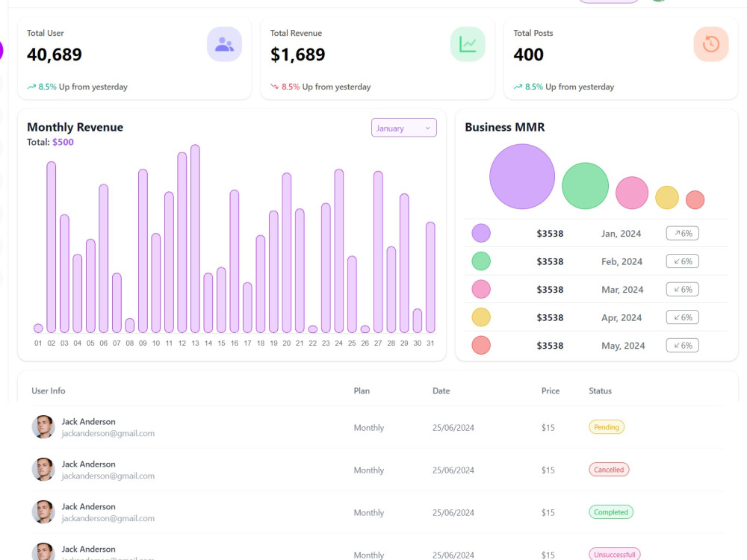Click the Total User people icon

tap(224, 44)
